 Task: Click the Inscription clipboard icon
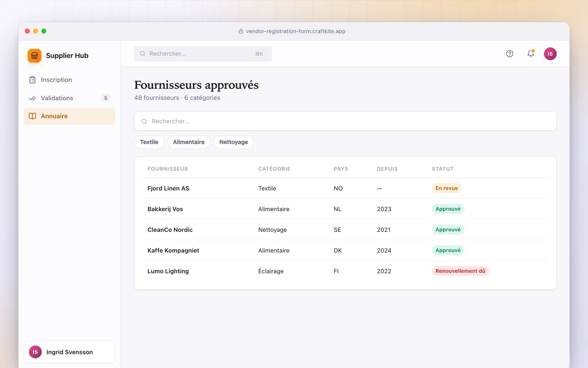(x=32, y=80)
